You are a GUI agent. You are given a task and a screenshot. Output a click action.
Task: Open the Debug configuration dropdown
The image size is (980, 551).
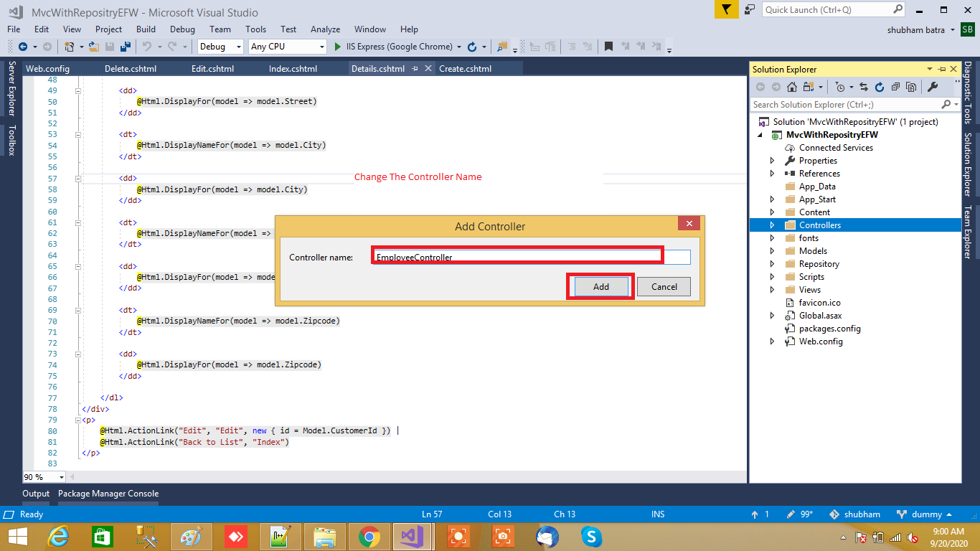click(239, 47)
